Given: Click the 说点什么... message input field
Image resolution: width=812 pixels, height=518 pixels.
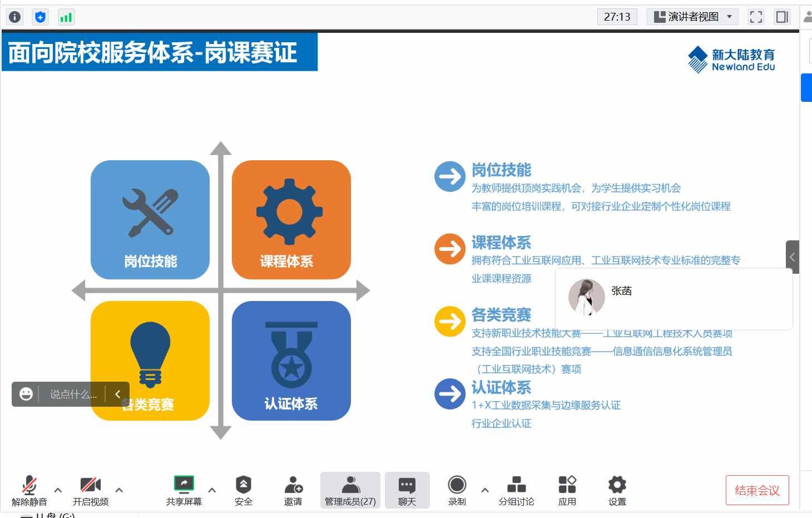Looking at the screenshot, I should pyautogui.click(x=73, y=394).
